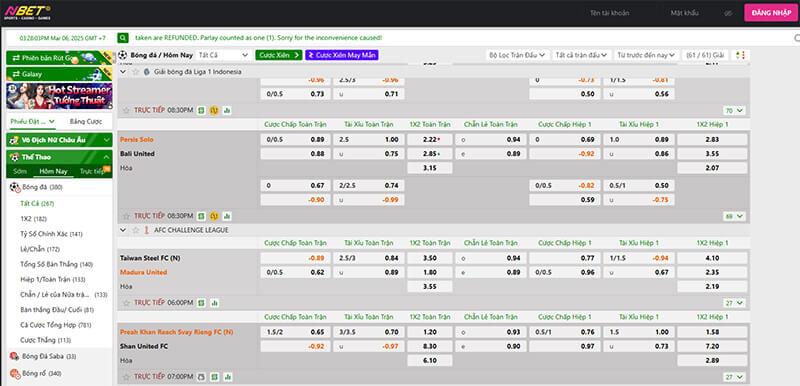Toggle favorite star for Liga 1 Indonesia
This screenshot has height=386, width=800.
point(135,72)
